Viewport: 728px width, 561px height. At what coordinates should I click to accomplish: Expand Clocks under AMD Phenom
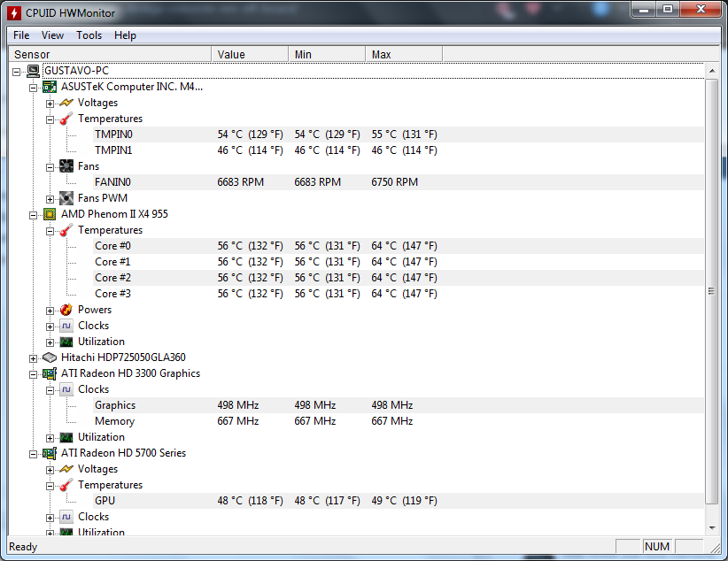point(50,327)
